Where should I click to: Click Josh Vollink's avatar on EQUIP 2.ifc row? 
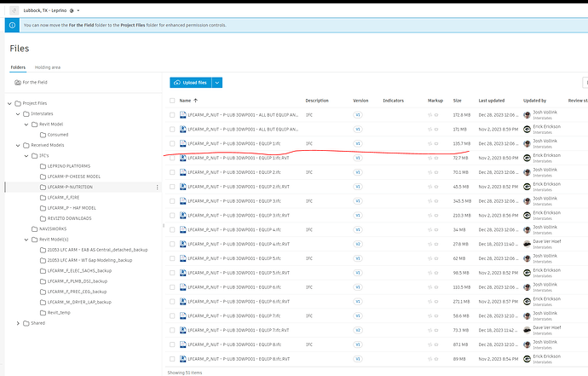click(527, 172)
